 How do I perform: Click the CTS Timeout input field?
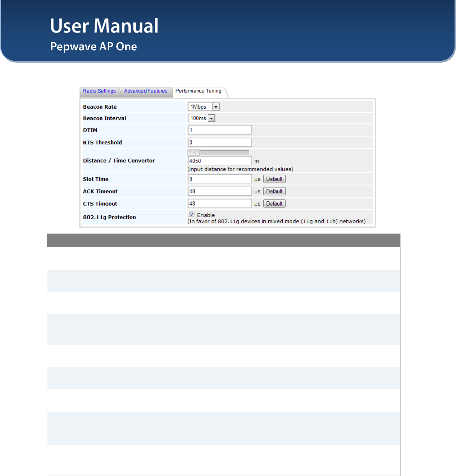(220, 204)
